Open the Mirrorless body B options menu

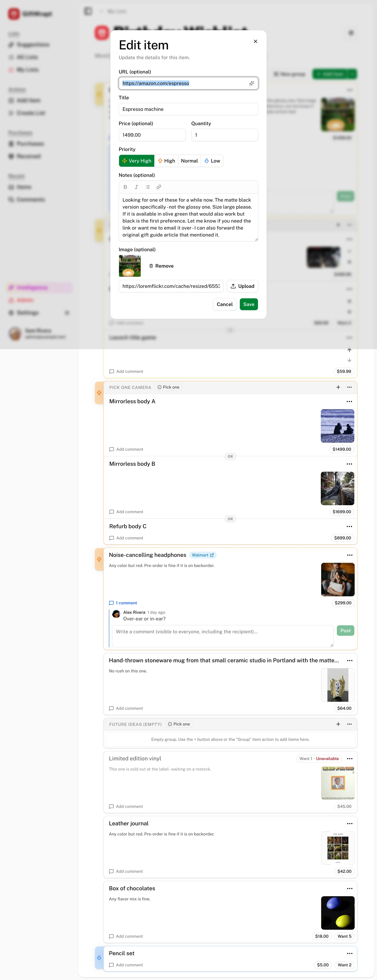point(350,464)
